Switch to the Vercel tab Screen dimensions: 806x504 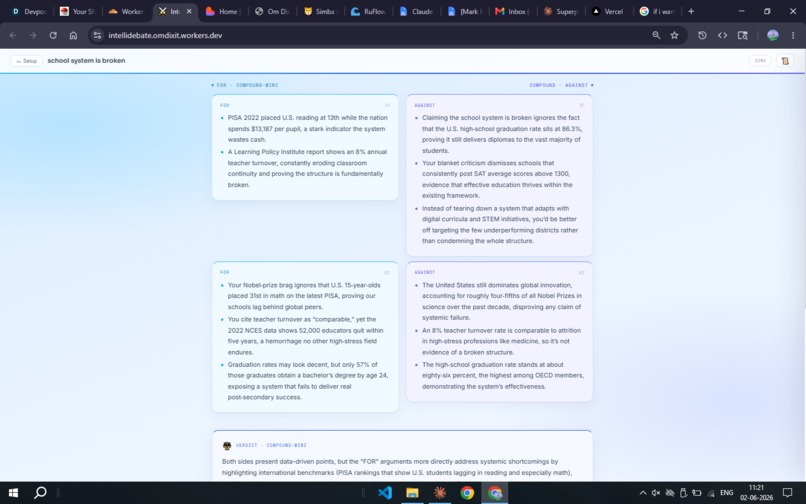point(611,11)
